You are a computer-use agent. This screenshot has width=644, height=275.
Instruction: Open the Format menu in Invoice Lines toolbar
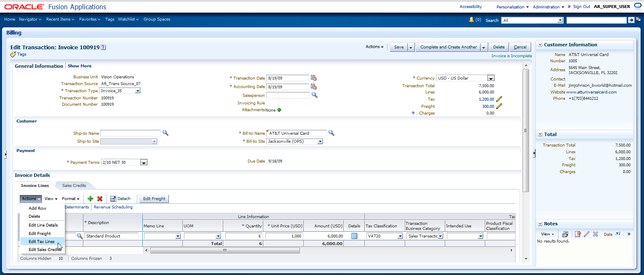(71, 199)
